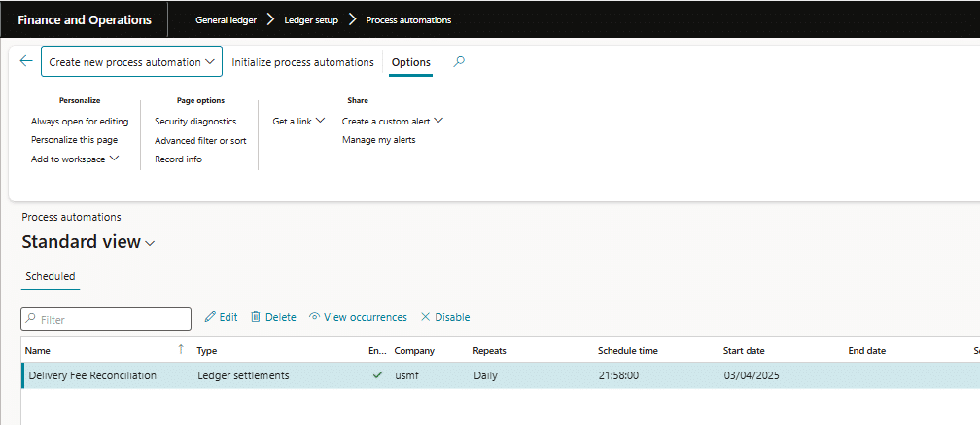Click the Type column header
The image size is (980, 425).
207,351
